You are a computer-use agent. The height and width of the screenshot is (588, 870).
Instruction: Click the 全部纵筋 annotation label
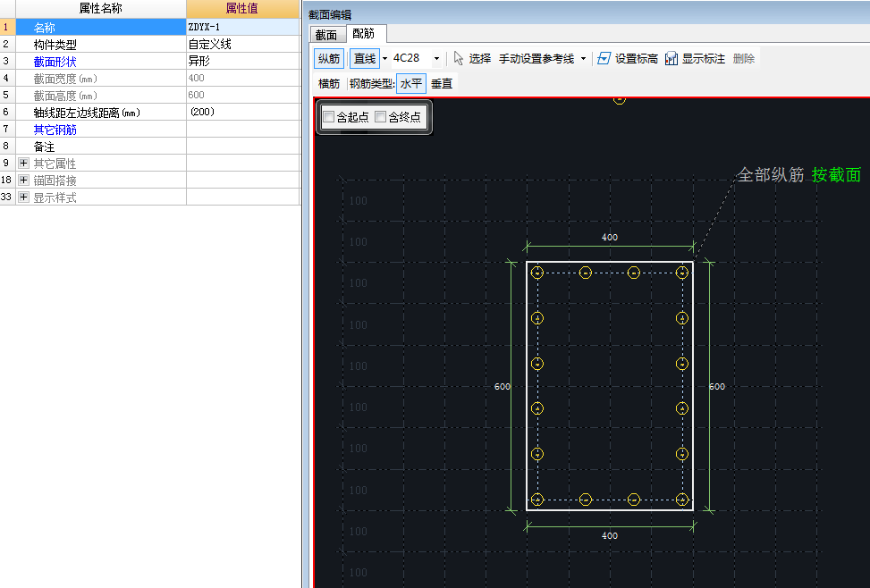771,175
